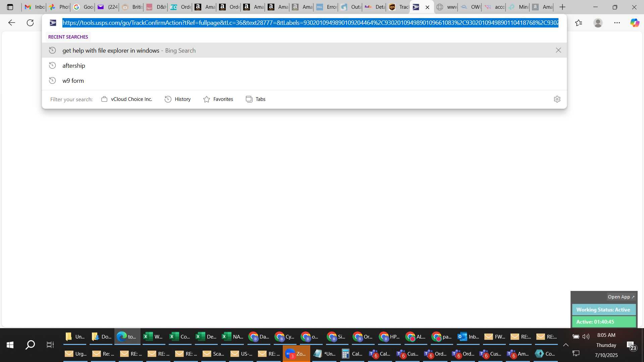
Task: Open the tab actions menu icon
Action: point(10,7)
